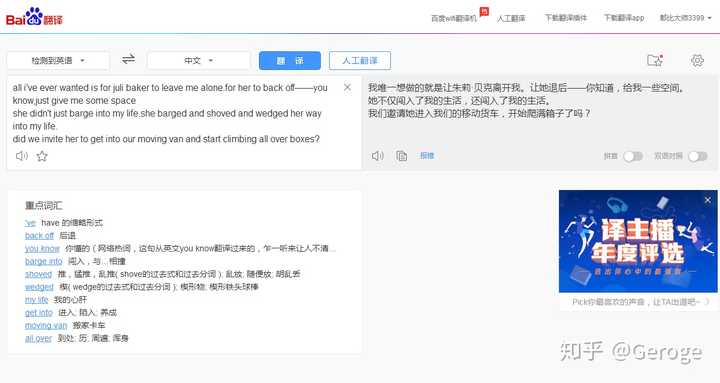Open the get into vocabulary link
The image size is (720, 383).
click(x=39, y=313)
